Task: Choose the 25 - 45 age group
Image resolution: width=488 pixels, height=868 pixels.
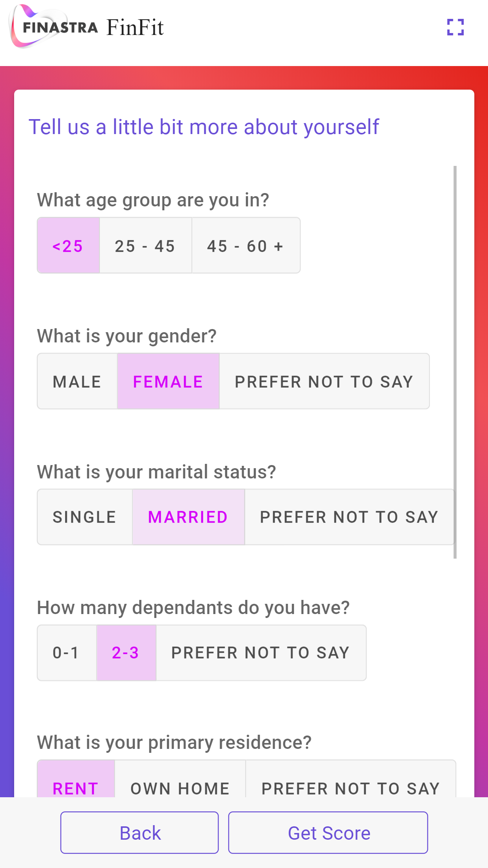Action: [x=145, y=246]
